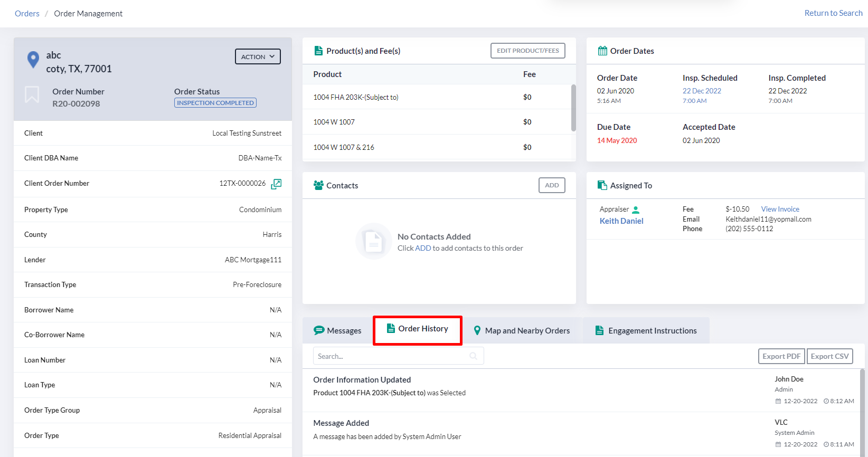Click the inline ADD link in contacts message
The height and width of the screenshot is (457, 868).
423,248
